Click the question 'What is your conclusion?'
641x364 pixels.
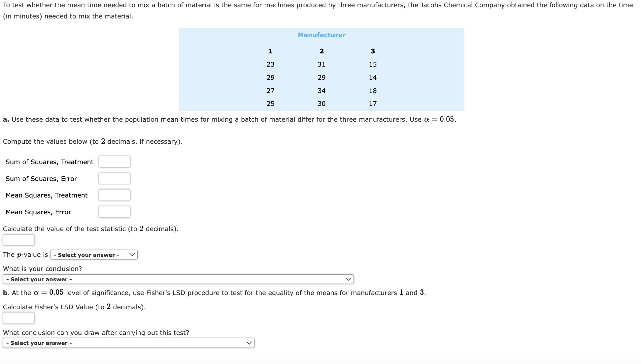coord(42,268)
